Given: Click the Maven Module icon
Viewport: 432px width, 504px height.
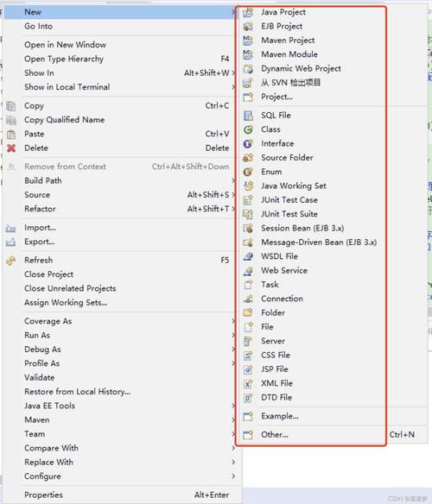Looking at the screenshot, I should tap(248, 54).
